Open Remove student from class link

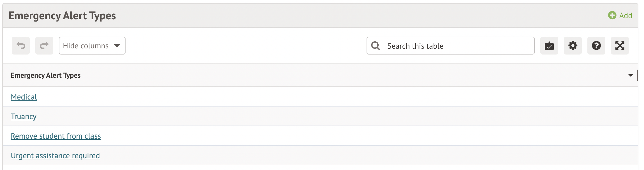[56, 136]
